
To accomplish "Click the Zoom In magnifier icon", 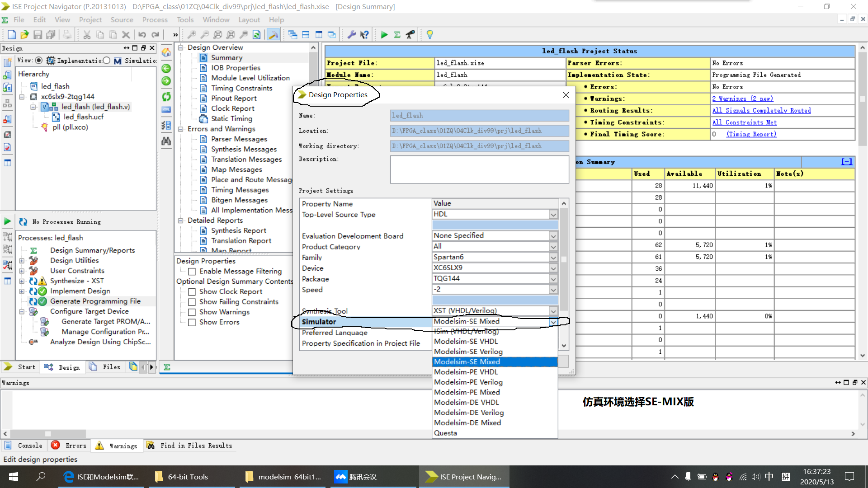I will click(192, 35).
